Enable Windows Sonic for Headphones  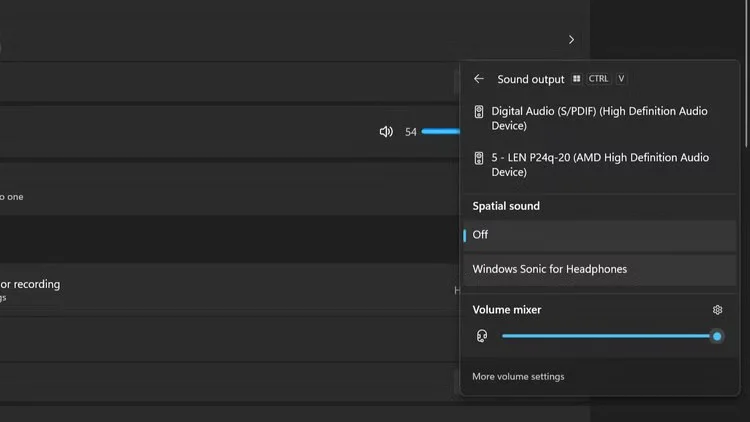pyautogui.click(x=599, y=269)
